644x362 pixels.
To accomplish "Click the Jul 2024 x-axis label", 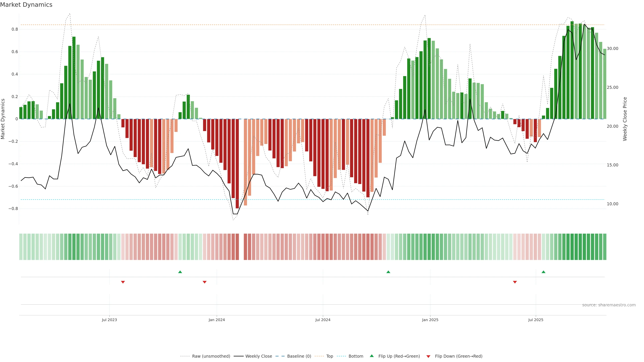I will coord(323,320).
